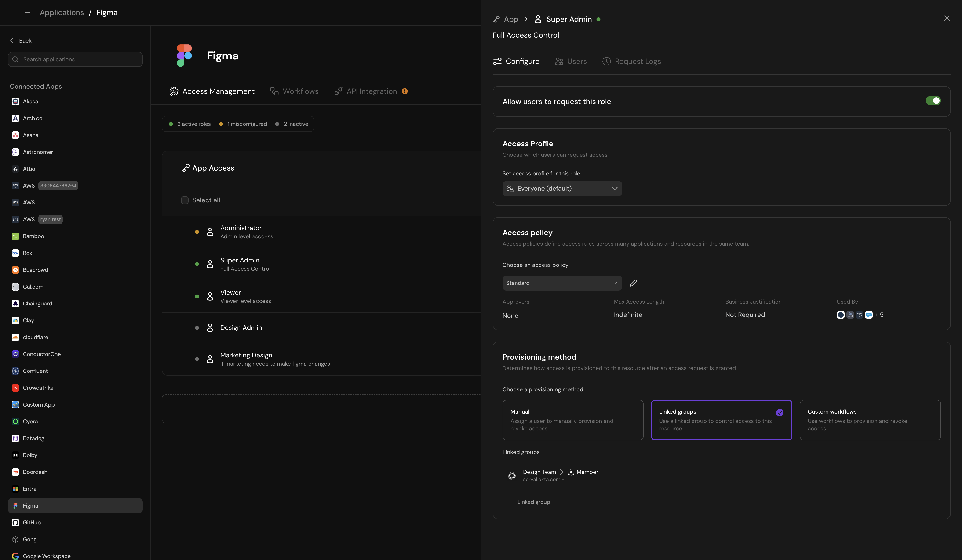Disable the Allow users to request this role toggle
Viewport: 962px width, 560px height.
(x=934, y=101)
